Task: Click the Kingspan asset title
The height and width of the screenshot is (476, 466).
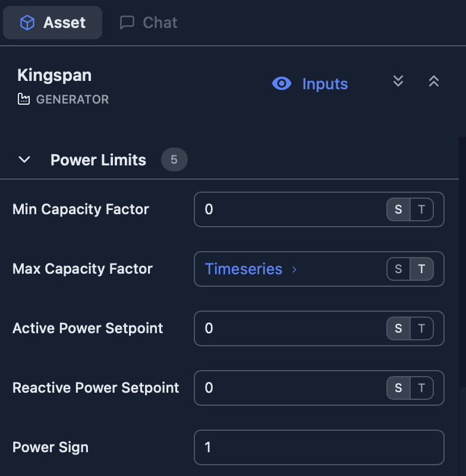Action: coord(55,75)
